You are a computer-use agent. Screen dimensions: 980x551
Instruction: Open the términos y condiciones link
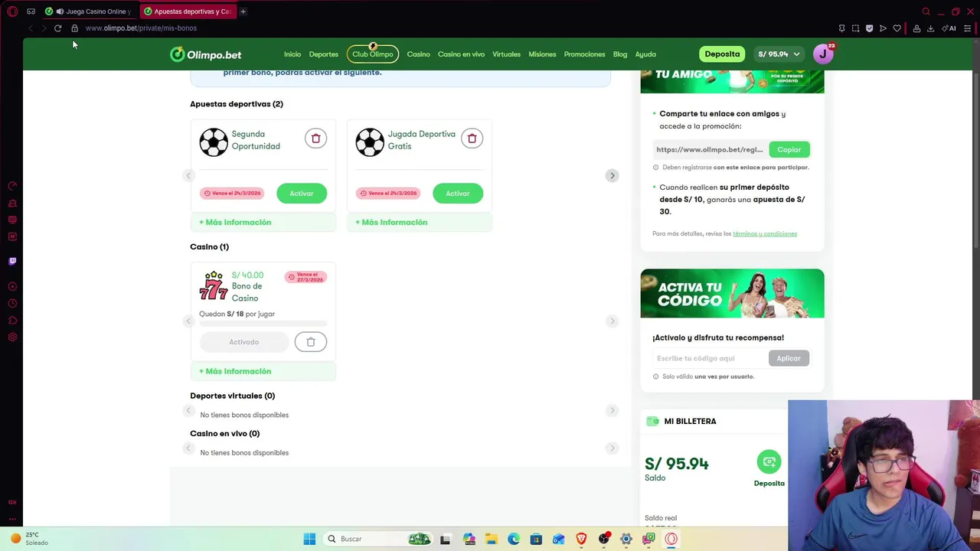coord(765,233)
